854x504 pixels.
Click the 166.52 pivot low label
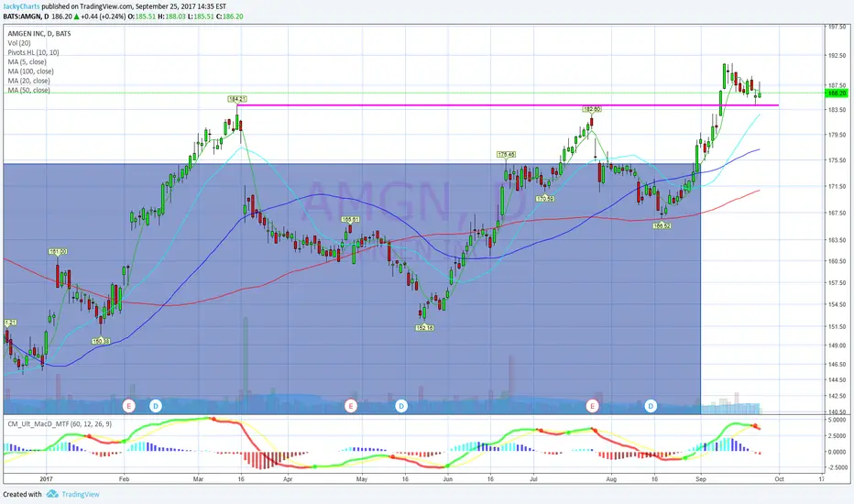coord(662,225)
